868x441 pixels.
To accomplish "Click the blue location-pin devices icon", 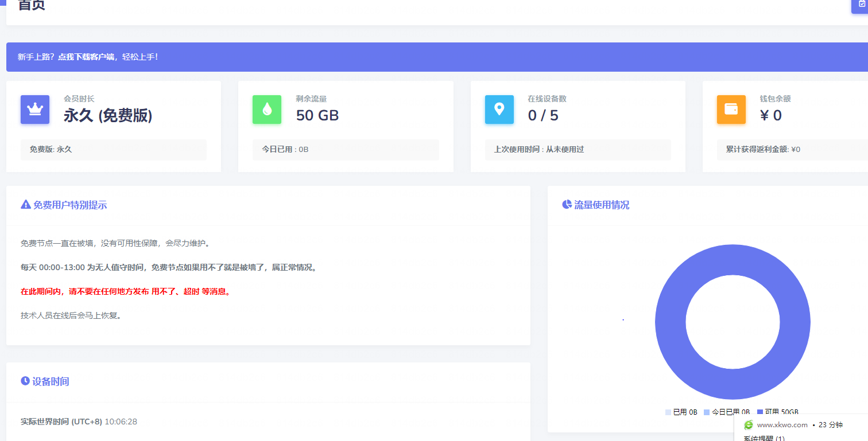I will [499, 110].
